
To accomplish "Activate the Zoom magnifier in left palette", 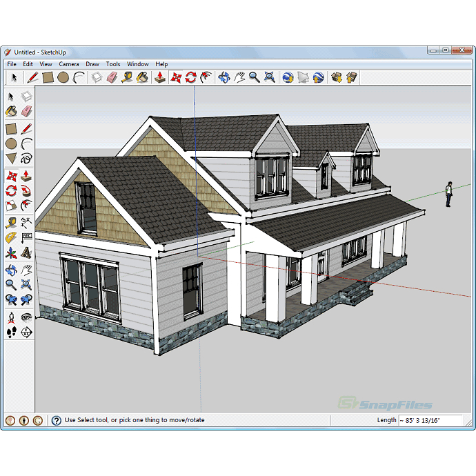I will pyautogui.click(x=11, y=285).
